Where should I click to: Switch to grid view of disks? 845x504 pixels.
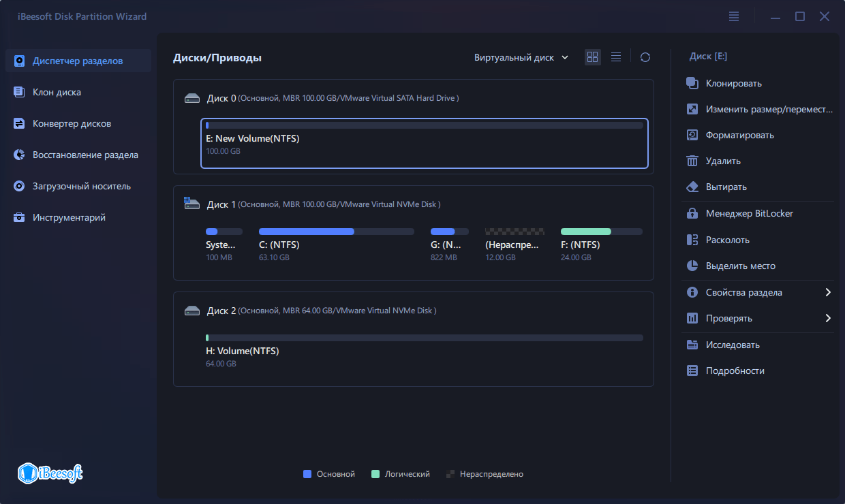592,57
